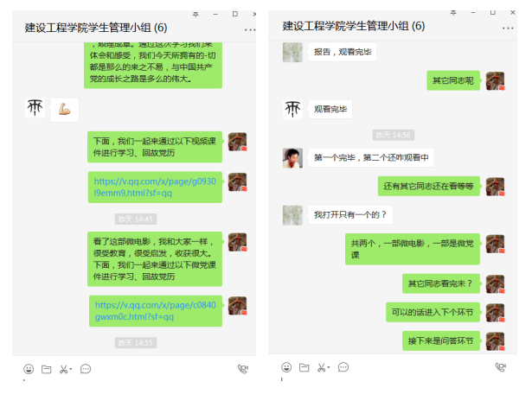Start voice/video call in right chat
Screen dimensions: 532x407
pos(501,367)
